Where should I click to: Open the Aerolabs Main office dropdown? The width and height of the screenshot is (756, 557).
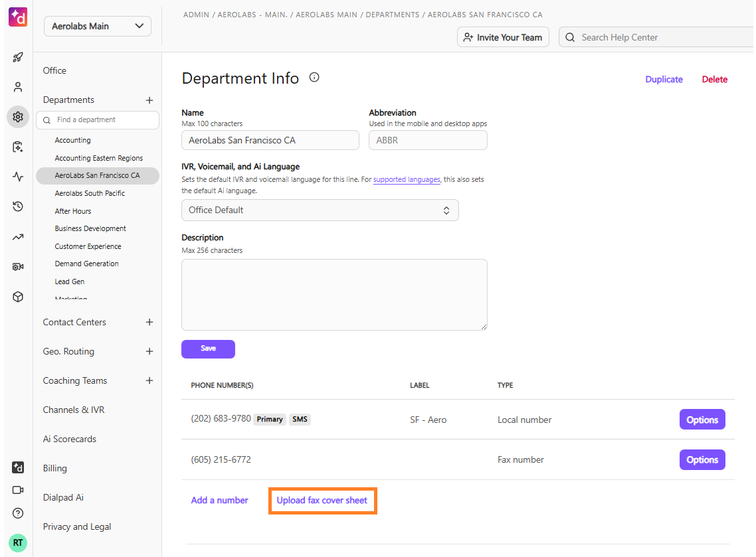98,26
